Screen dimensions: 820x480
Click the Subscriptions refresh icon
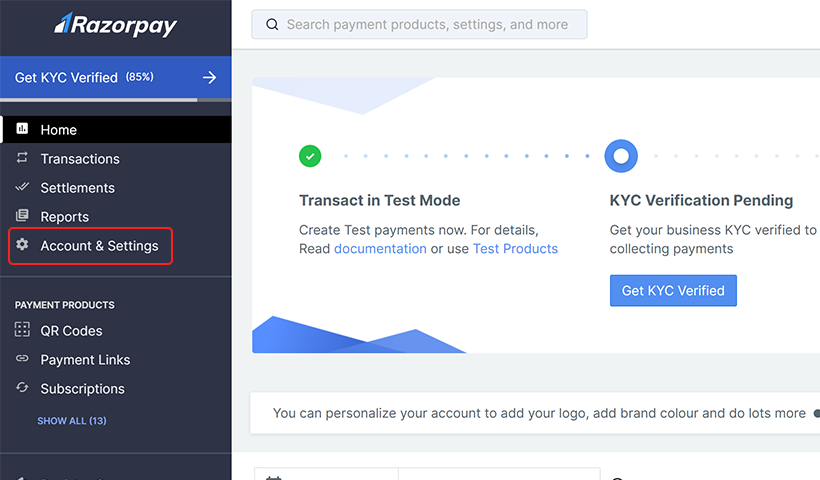tap(22, 387)
